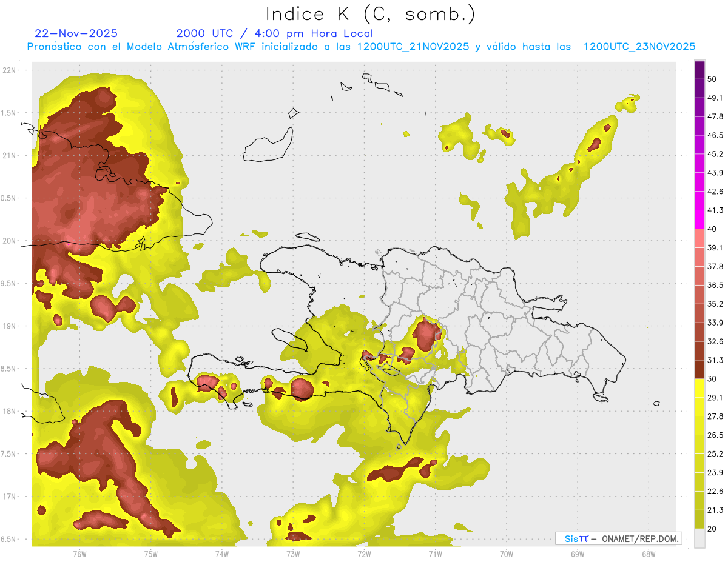Click legend value '27.8'

point(715,416)
